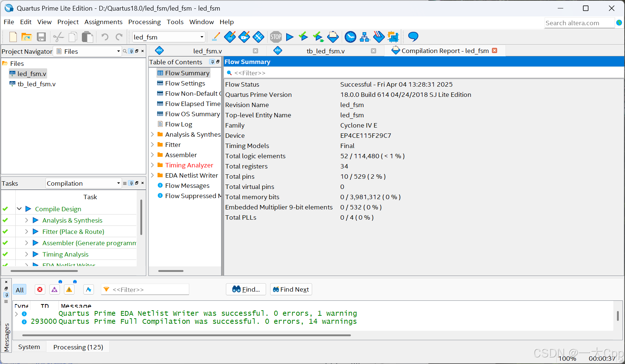Open the Chip Planner toolbar icon
Image resolution: width=625 pixels, height=364 pixels.
click(x=258, y=37)
